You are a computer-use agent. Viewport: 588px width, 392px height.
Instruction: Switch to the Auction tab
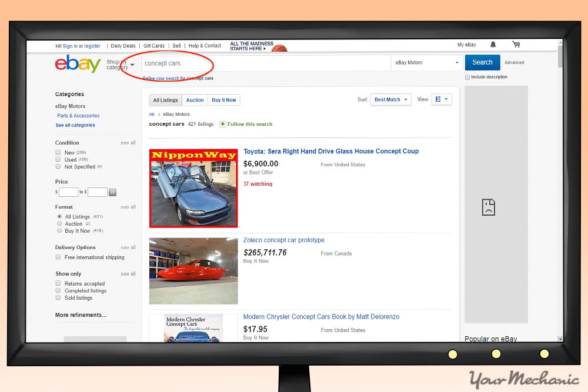click(x=195, y=100)
